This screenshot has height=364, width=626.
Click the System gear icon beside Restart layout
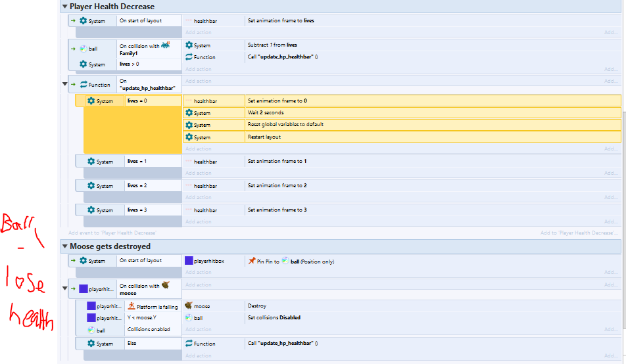click(189, 137)
